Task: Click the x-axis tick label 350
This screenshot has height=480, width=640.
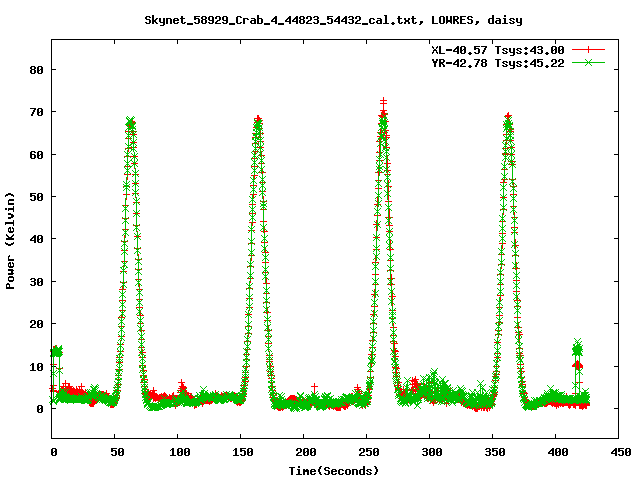Action: click(x=495, y=452)
